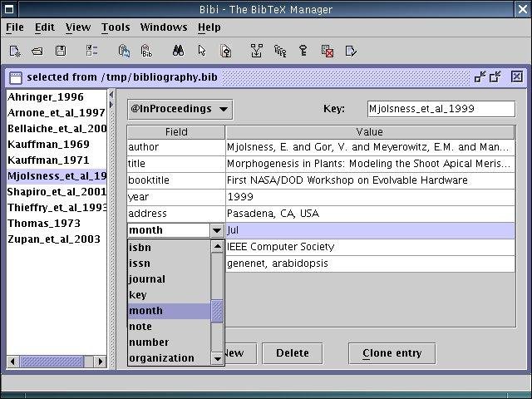Click the toolbar icon with red X
This screenshot has height=399, width=532.
pyautogui.click(x=328, y=51)
